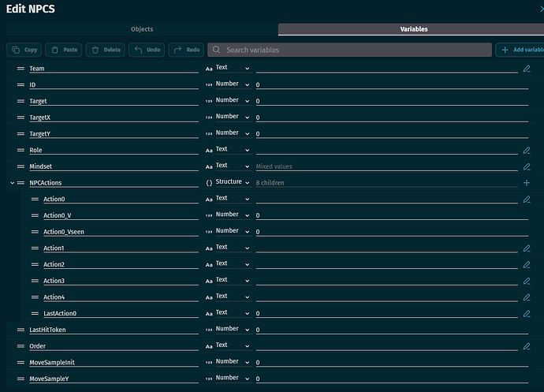Open type dropdown for Order variable
The width and height of the screenshot is (544, 392).
(x=233, y=345)
